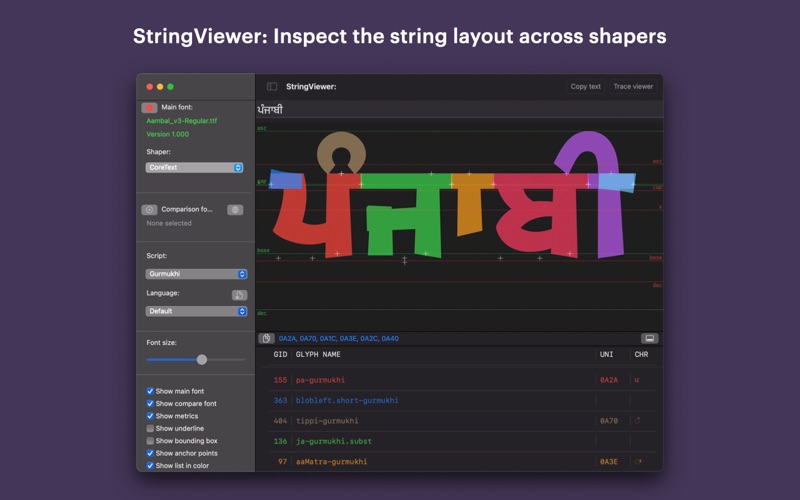This screenshot has height=500, width=800.
Task: Open the Trace viewer
Action: coord(633,87)
